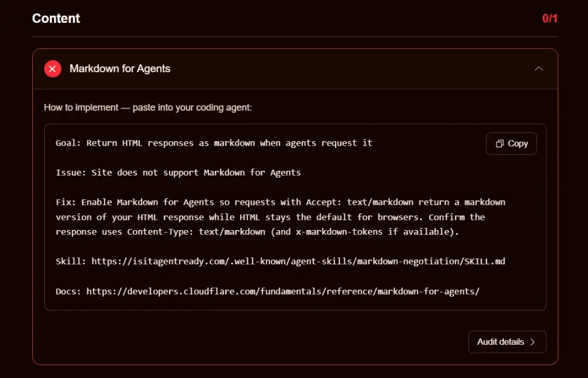Click the 'Docs:' label
Image resolution: width=588 pixels, height=378 pixels.
pyautogui.click(x=68, y=291)
